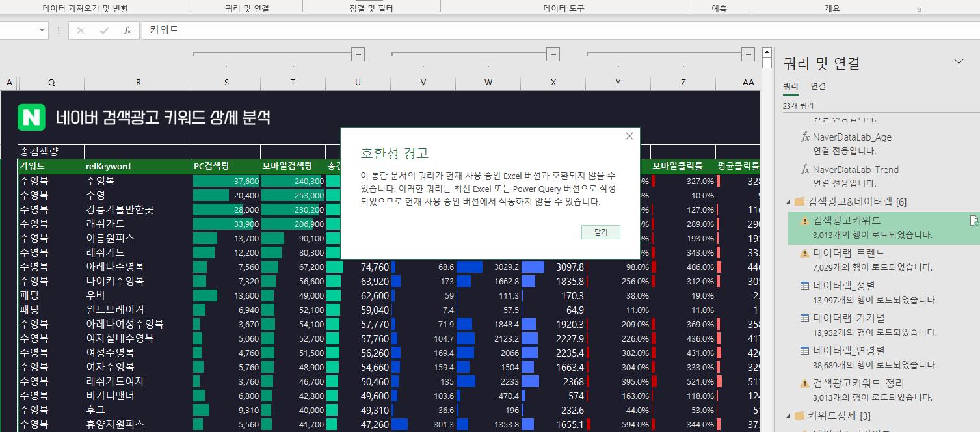
Task: Collapse the 검색광고&데이터랩 query folder
Action: coord(789,202)
